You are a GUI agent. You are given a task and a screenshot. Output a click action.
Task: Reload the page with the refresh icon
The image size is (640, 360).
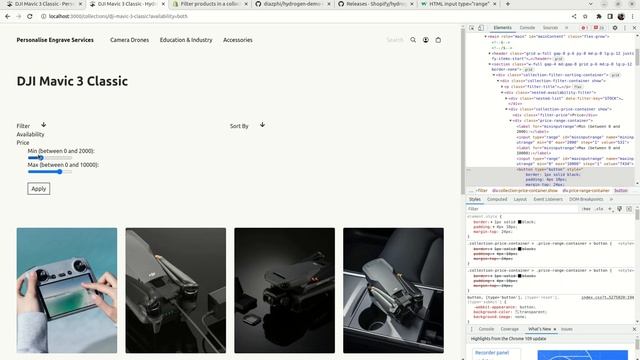pyautogui.click(x=30, y=16)
